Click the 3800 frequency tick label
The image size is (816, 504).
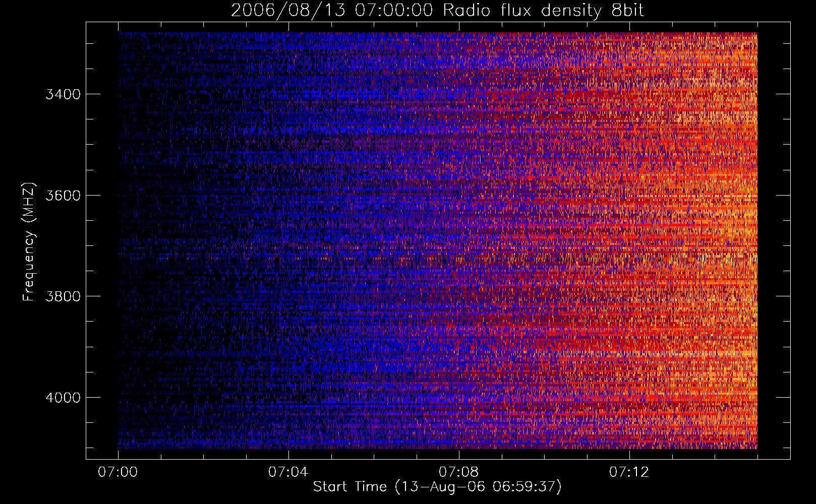(x=63, y=296)
